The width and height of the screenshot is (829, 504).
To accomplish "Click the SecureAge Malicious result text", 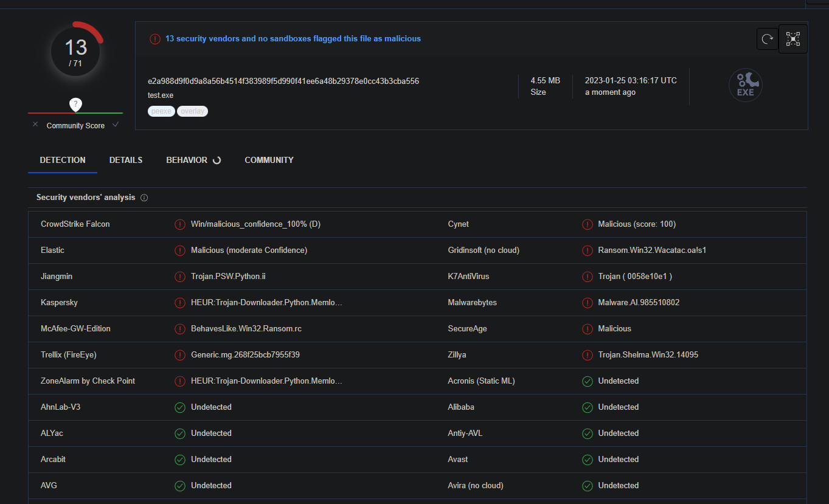I will click(x=615, y=329).
